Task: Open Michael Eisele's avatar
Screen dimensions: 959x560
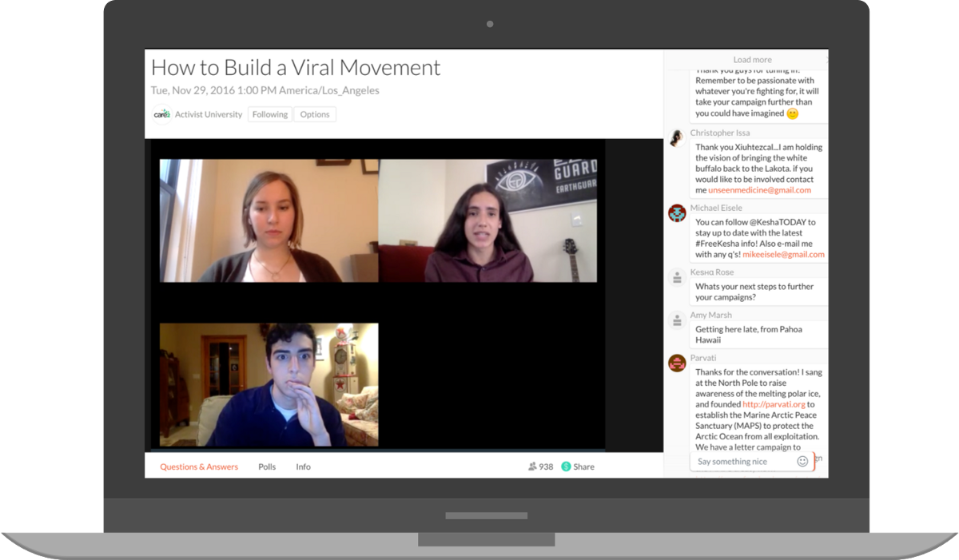Action: 677,212
